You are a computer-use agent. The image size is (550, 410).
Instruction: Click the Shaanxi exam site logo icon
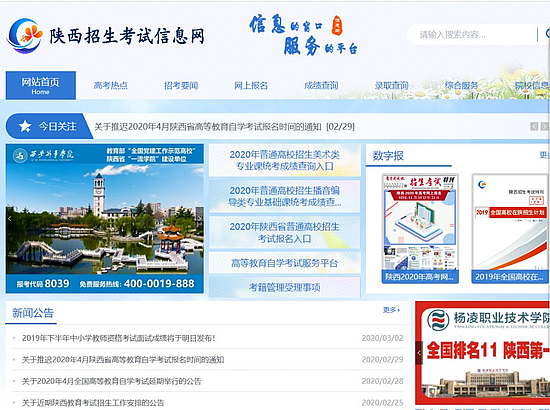[25, 36]
